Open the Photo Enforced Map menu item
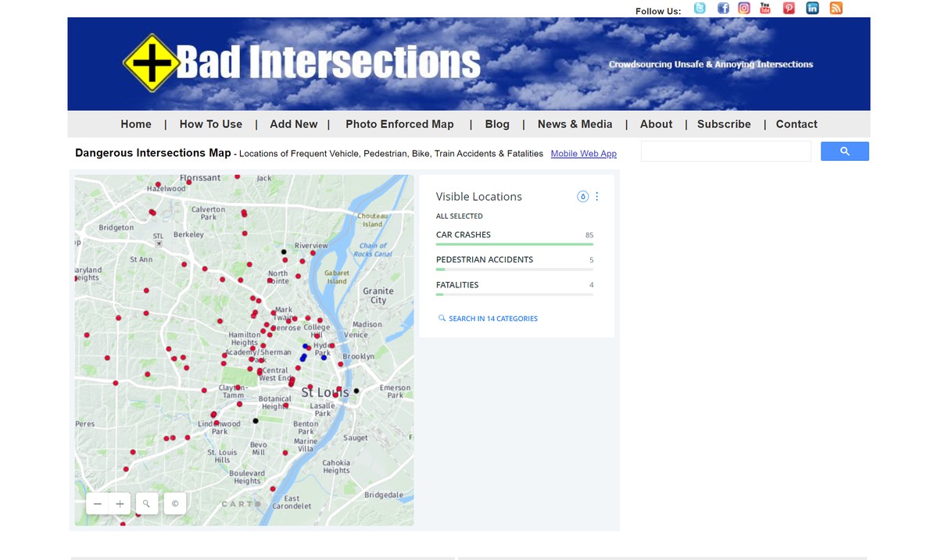This screenshot has width=938, height=560. coord(399,124)
